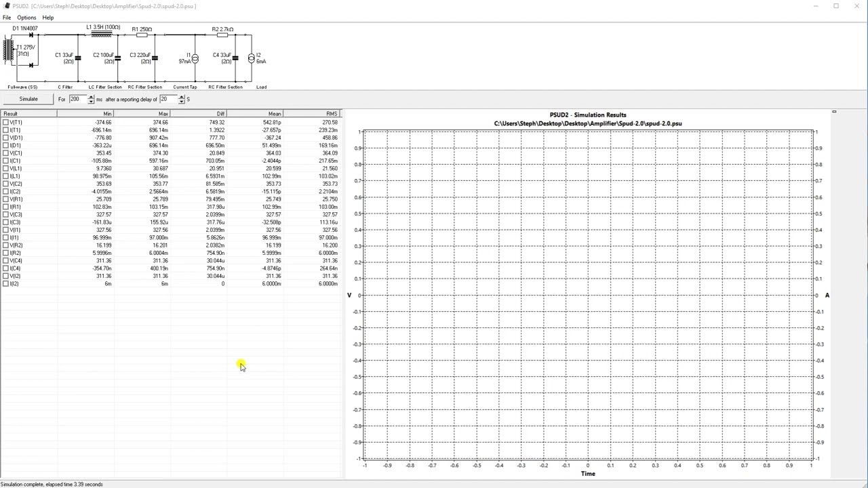Select the R1 250Ω resistor symbol
Screen dimensions: 868x488
click(x=142, y=35)
